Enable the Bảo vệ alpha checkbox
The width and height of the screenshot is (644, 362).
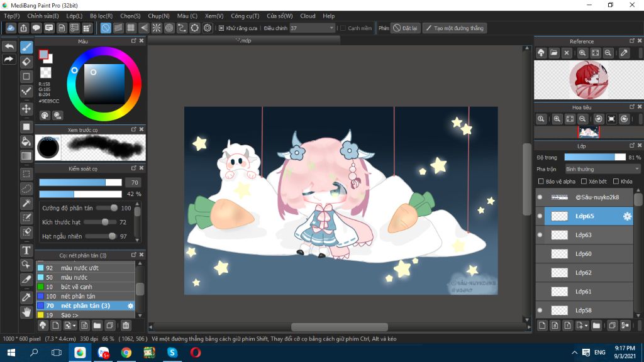(x=541, y=182)
